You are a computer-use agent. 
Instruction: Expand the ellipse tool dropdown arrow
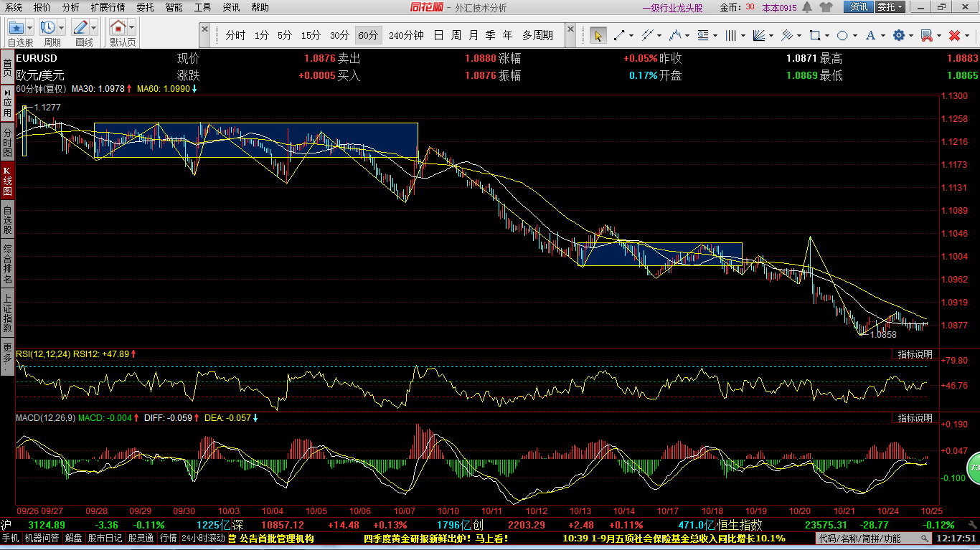[x=855, y=35]
